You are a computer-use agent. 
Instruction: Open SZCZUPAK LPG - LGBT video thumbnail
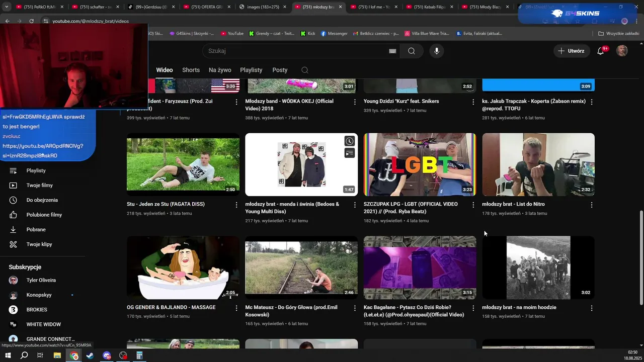coord(420,164)
